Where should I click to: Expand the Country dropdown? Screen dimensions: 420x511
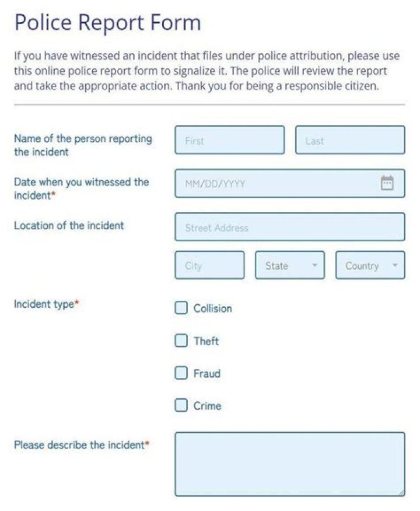[370, 266]
